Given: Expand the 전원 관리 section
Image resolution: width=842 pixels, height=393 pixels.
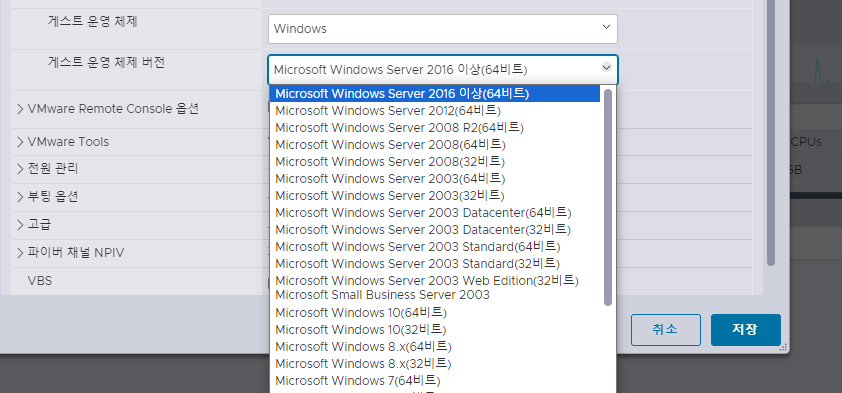Looking at the screenshot, I should (20, 169).
